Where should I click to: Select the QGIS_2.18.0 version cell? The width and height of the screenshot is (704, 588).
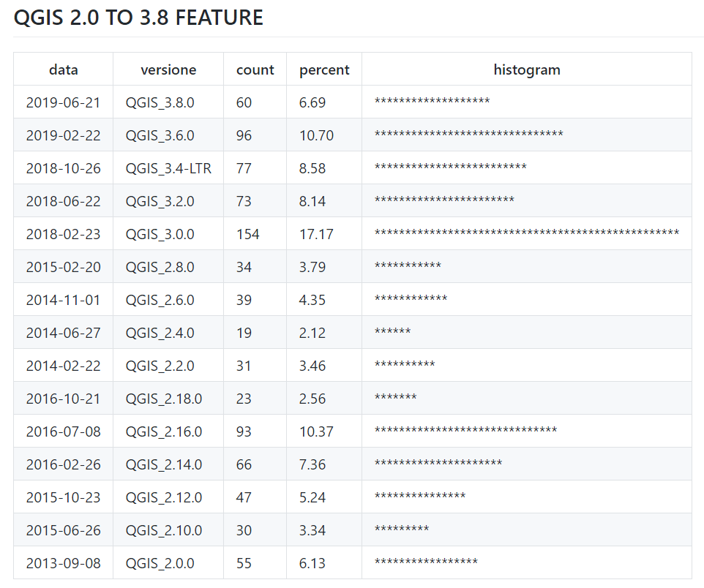click(x=163, y=399)
